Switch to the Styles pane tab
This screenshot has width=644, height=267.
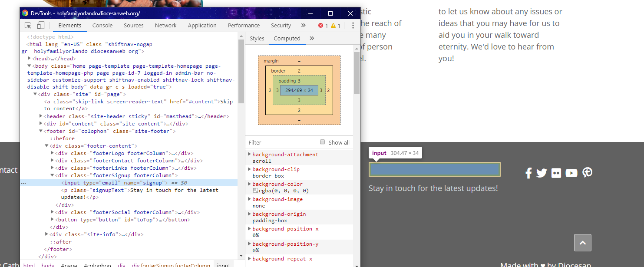[257, 39]
